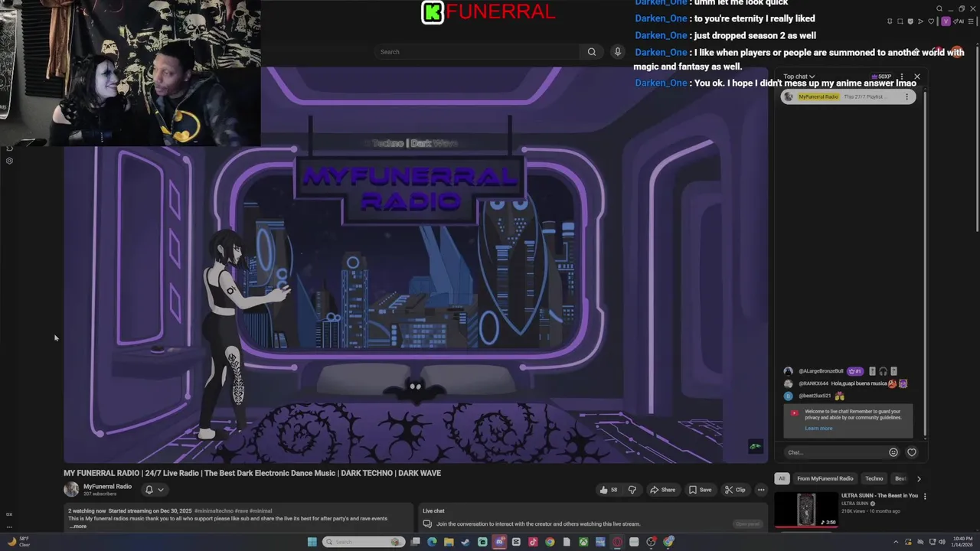Click browser pin toolbar icon
Image resolution: width=980 pixels, height=551 pixels.
[x=890, y=21]
